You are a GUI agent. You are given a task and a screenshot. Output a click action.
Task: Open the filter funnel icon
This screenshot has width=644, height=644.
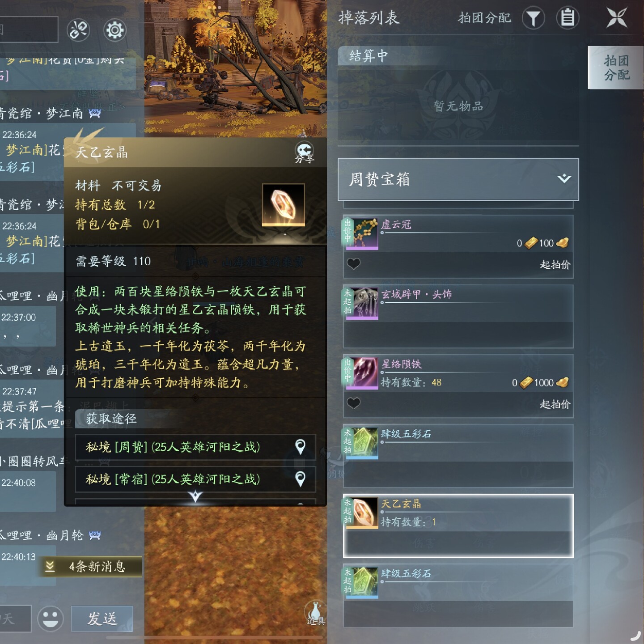click(533, 18)
